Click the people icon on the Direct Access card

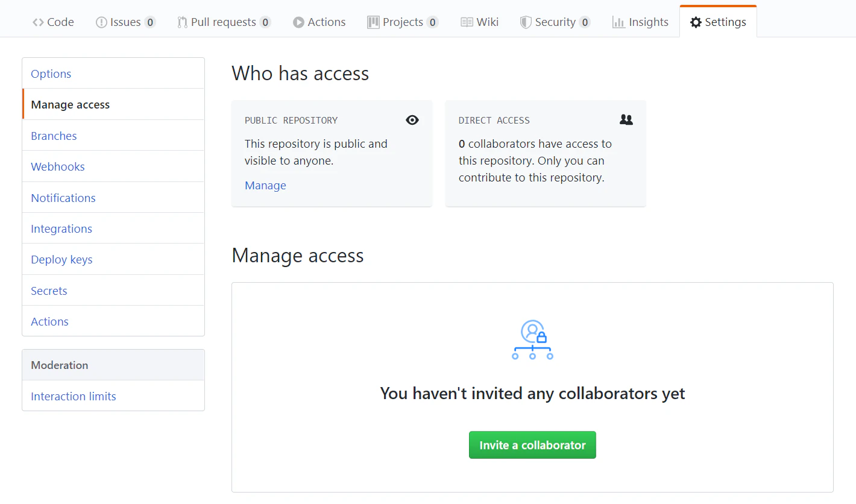[626, 120]
